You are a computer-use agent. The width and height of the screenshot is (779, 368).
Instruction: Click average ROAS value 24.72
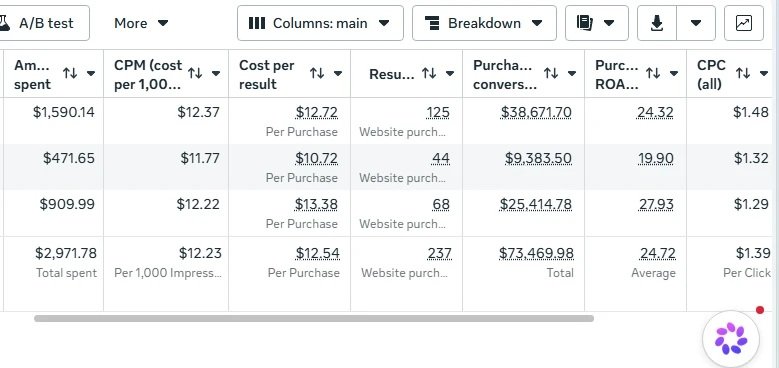point(657,253)
